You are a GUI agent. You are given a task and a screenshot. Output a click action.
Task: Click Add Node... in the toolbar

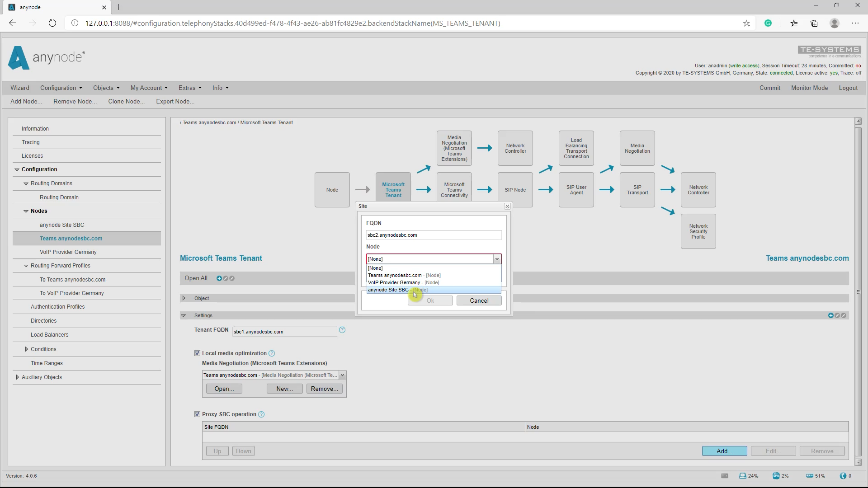[26, 101]
